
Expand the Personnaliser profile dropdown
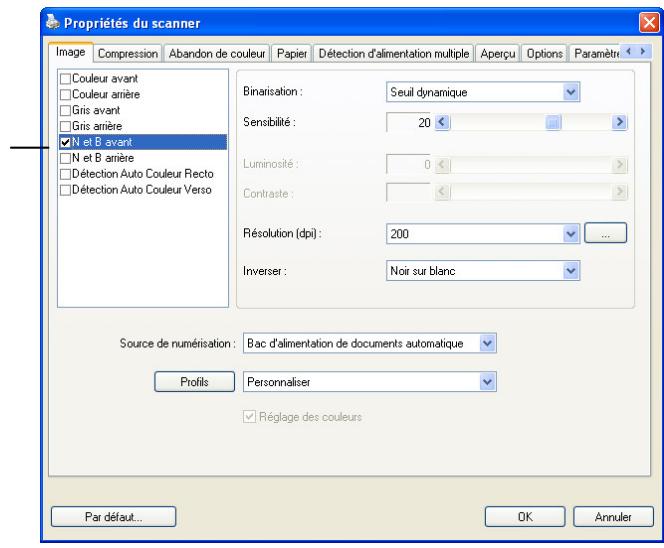point(487,382)
